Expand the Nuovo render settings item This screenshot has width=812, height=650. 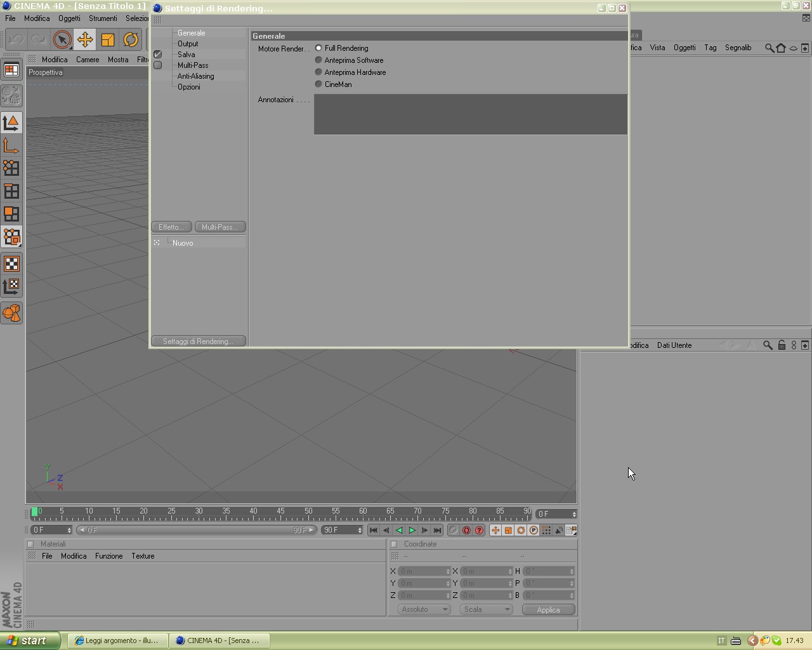[x=157, y=242]
